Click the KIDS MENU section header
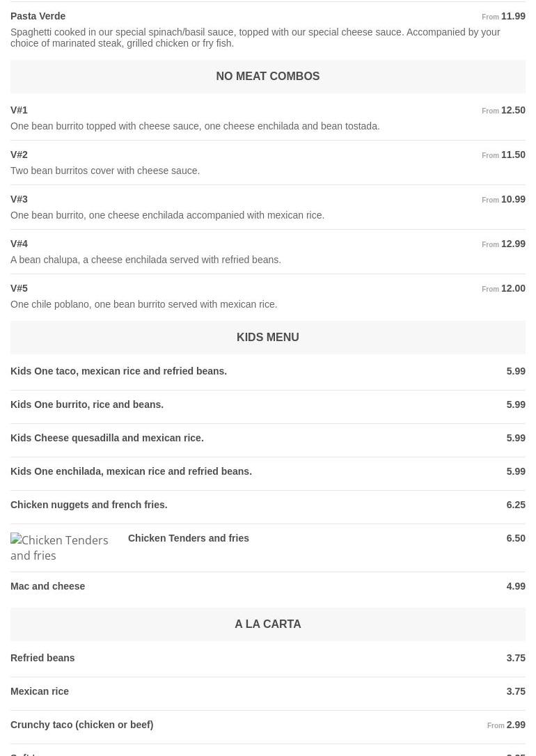536x756 pixels. click(267, 338)
